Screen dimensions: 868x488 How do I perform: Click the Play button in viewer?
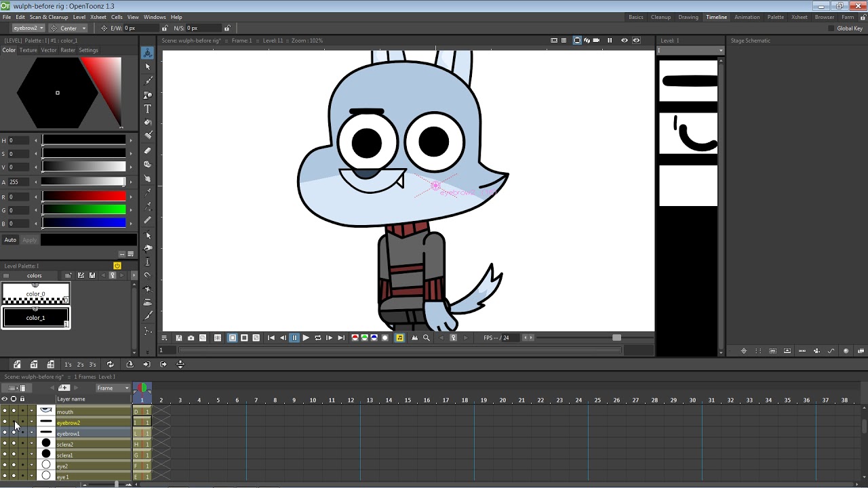(306, 338)
